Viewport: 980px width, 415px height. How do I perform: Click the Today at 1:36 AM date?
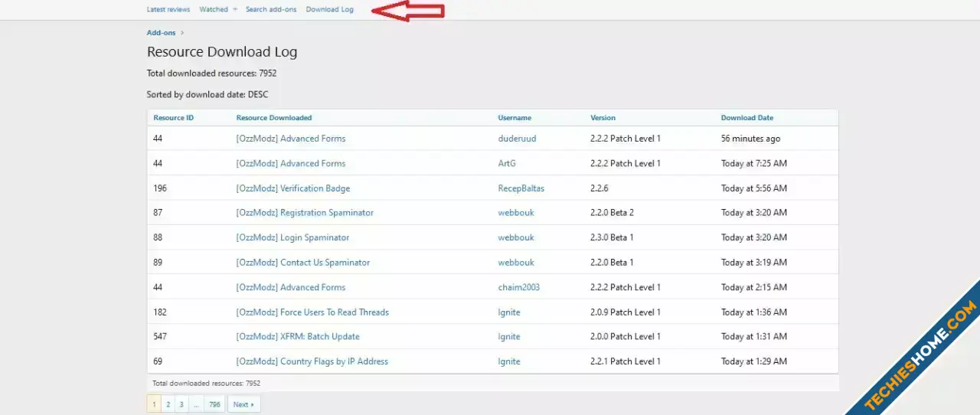(754, 312)
